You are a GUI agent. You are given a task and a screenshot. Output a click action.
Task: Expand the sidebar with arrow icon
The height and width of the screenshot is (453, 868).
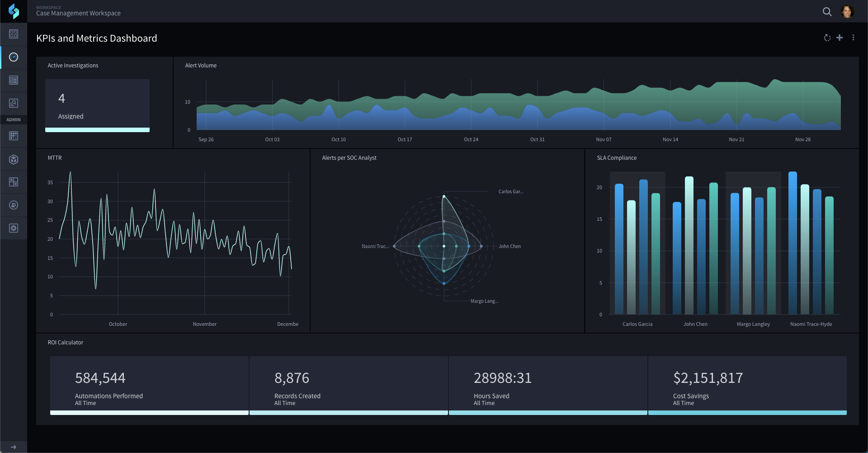coord(14,447)
